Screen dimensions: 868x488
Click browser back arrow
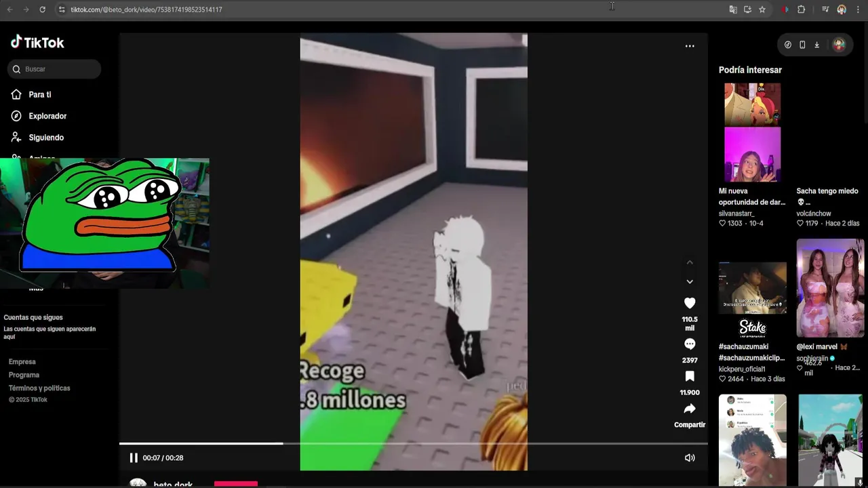9,9
